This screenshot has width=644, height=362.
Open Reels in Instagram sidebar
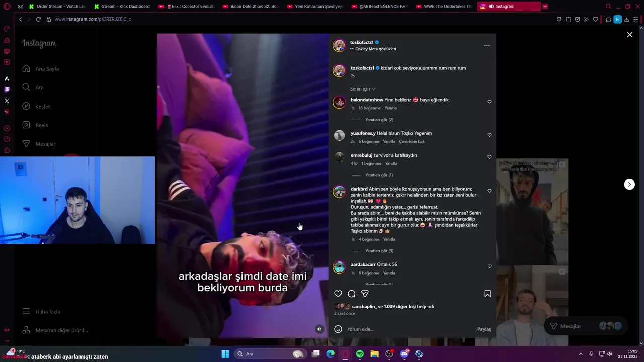(x=35, y=125)
